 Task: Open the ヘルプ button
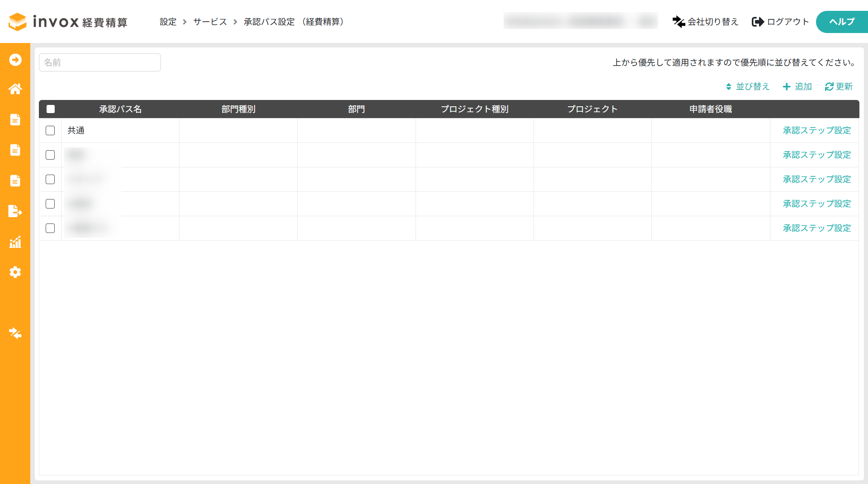tap(842, 22)
